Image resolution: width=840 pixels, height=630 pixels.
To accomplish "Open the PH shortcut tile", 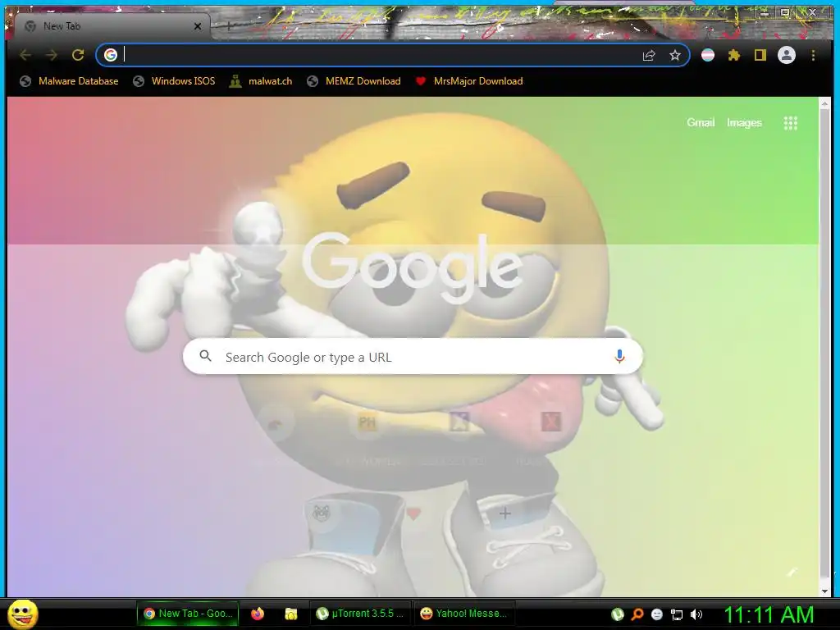I will [367, 422].
